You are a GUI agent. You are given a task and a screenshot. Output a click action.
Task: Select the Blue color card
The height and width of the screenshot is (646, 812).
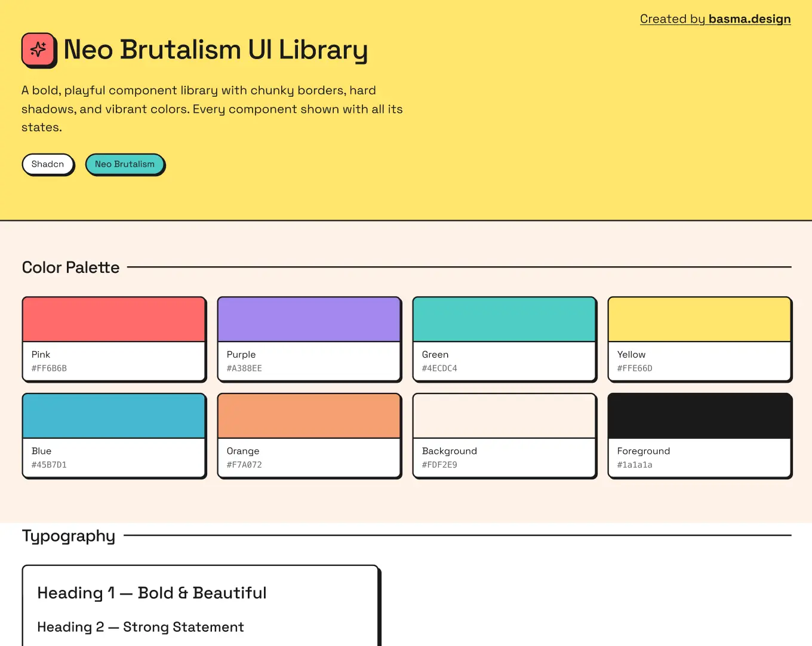point(114,415)
